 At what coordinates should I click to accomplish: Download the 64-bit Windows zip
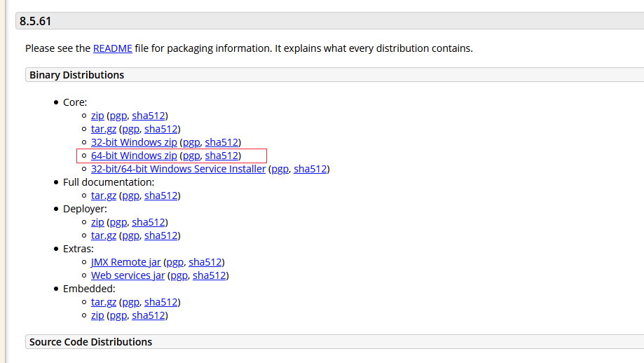(x=134, y=156)
